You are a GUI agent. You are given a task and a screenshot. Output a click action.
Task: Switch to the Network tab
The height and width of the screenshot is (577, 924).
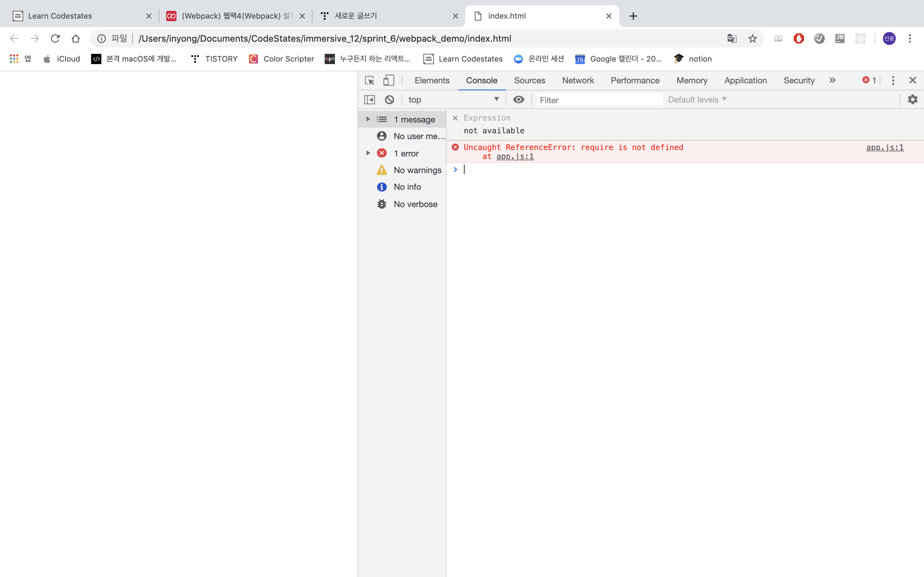578,80
